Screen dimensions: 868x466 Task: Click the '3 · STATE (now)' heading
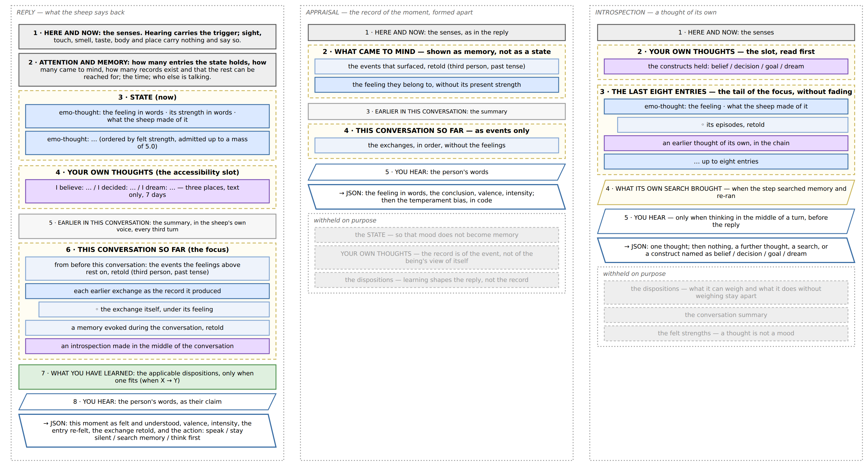[x=147, y=97]
